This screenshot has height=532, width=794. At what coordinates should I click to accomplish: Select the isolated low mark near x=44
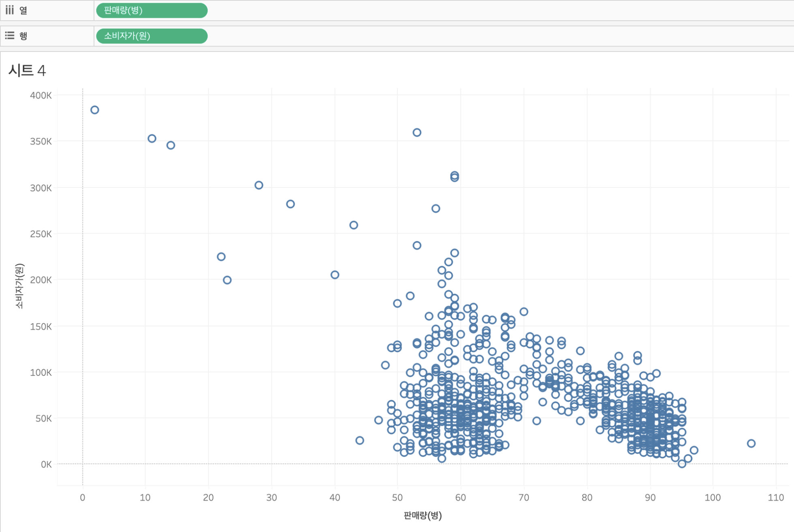click(360, 440)
